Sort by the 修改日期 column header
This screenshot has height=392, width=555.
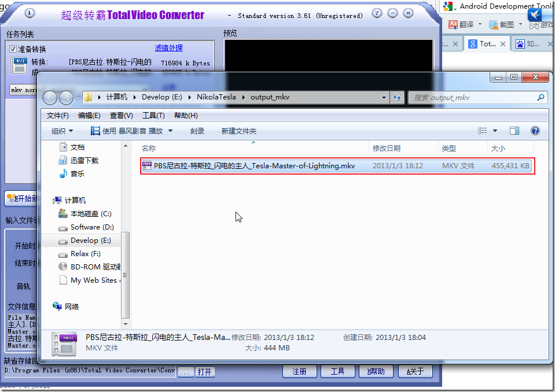coord(387,149)
